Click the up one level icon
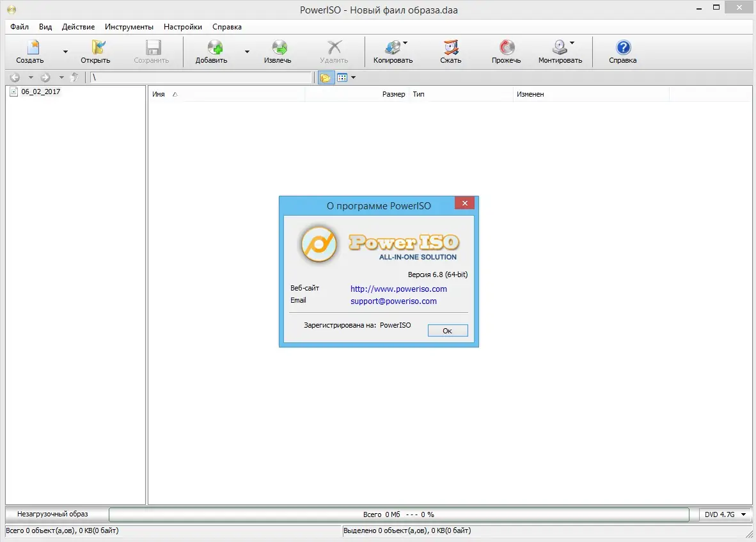The image size is (756, 542). (74, 77)
